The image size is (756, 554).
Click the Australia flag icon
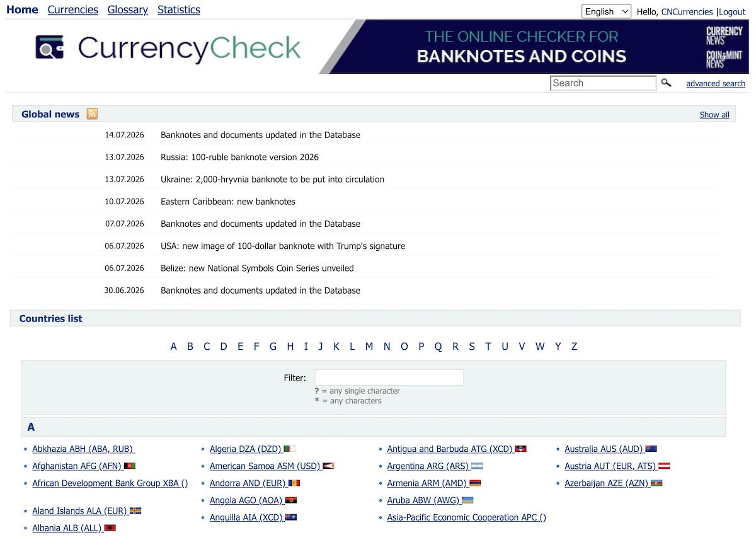click(651, 449)
